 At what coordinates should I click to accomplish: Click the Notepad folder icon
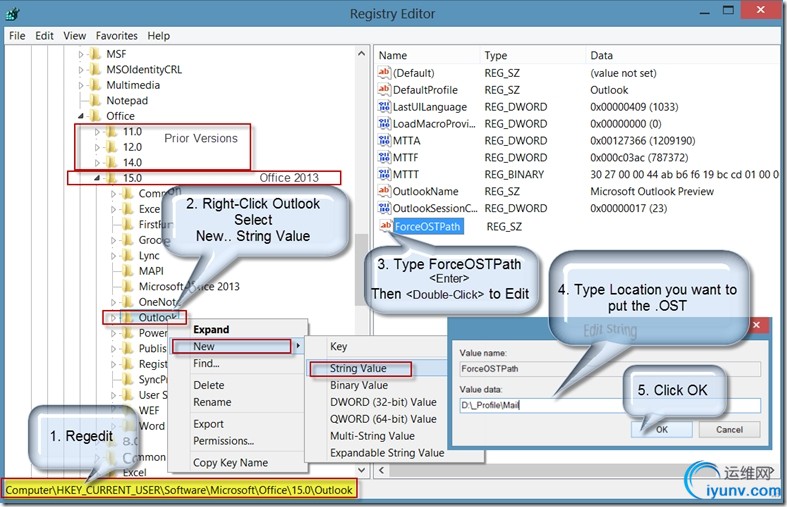(x=95, y=100)
